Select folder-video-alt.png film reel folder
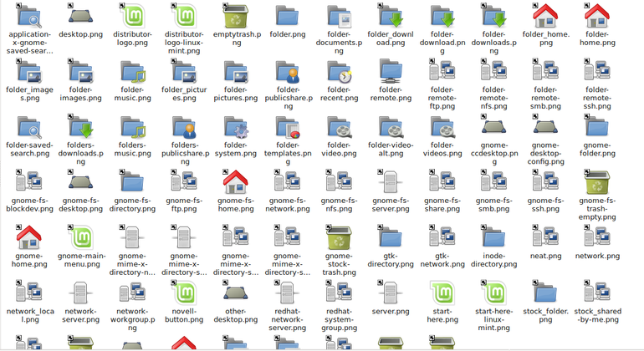Viewport: 644px width, 351px height. 391,127
